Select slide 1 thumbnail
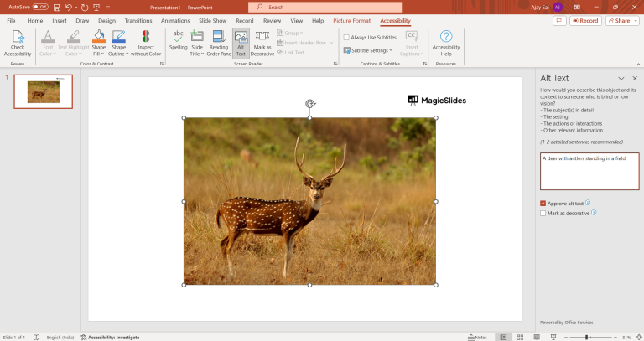644x341 pixels. tap(43, 91)
